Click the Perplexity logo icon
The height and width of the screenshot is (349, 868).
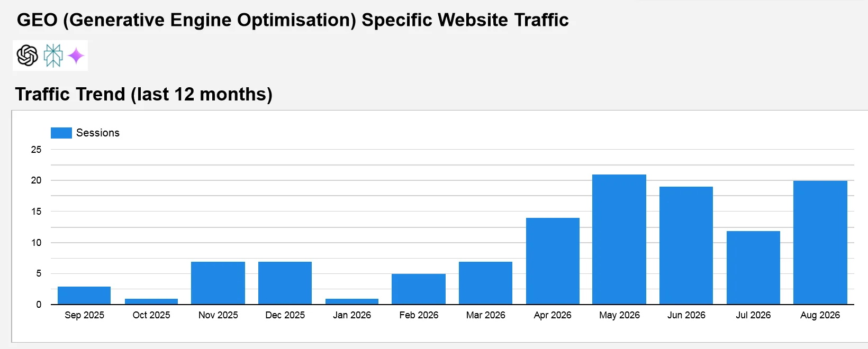click(x=53, y=56)
